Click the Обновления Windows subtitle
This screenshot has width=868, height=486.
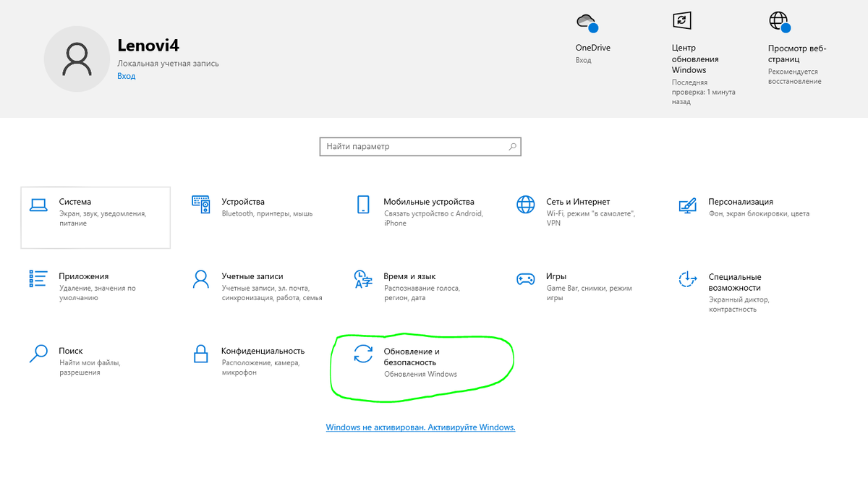click(420, 375)
